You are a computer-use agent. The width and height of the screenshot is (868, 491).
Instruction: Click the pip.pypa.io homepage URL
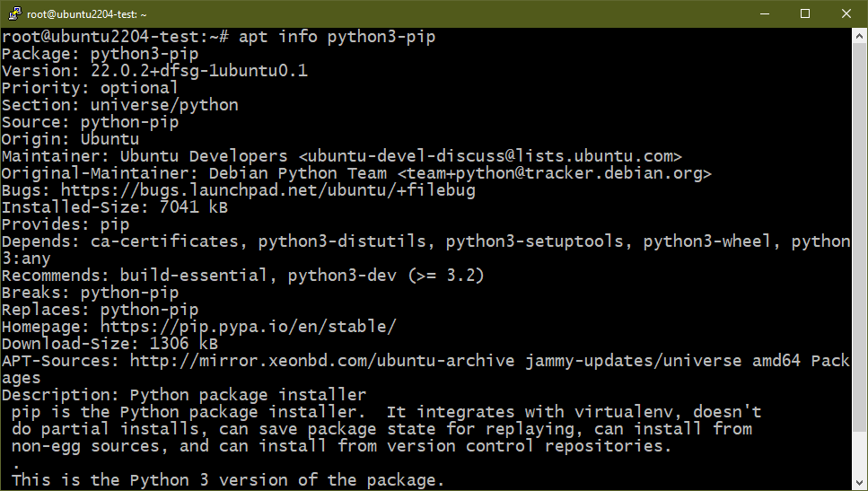(x=249, y=327)
